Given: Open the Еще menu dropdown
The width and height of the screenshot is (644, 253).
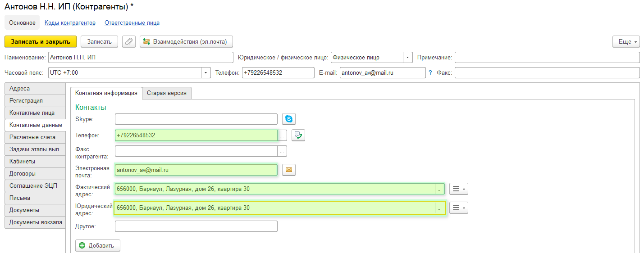Looking at the screenshot, I should point(626,41).
